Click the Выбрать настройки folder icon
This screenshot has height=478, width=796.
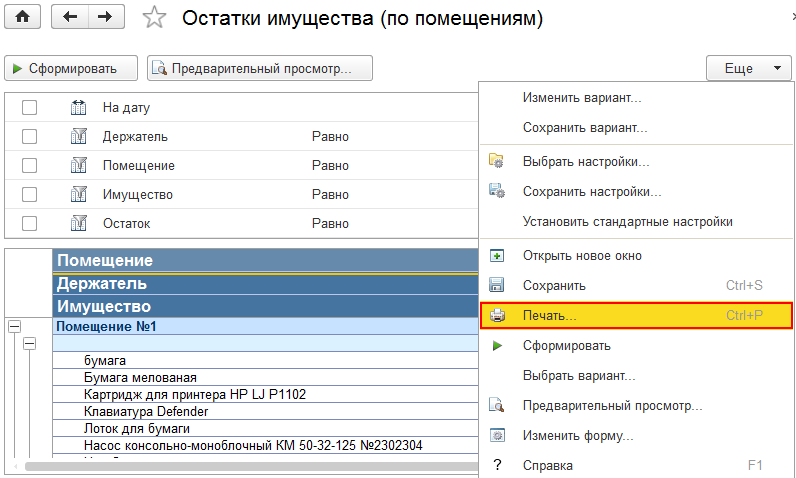496,161
